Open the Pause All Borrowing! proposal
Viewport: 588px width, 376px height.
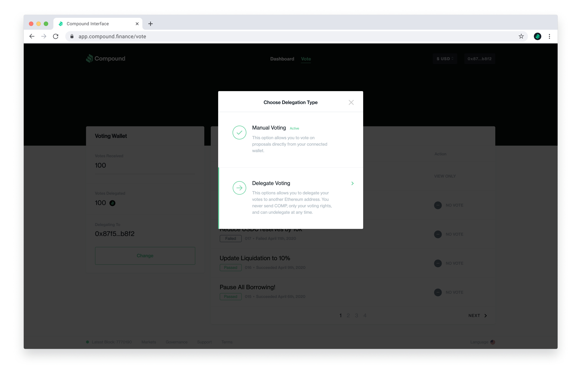pos(247,287)
